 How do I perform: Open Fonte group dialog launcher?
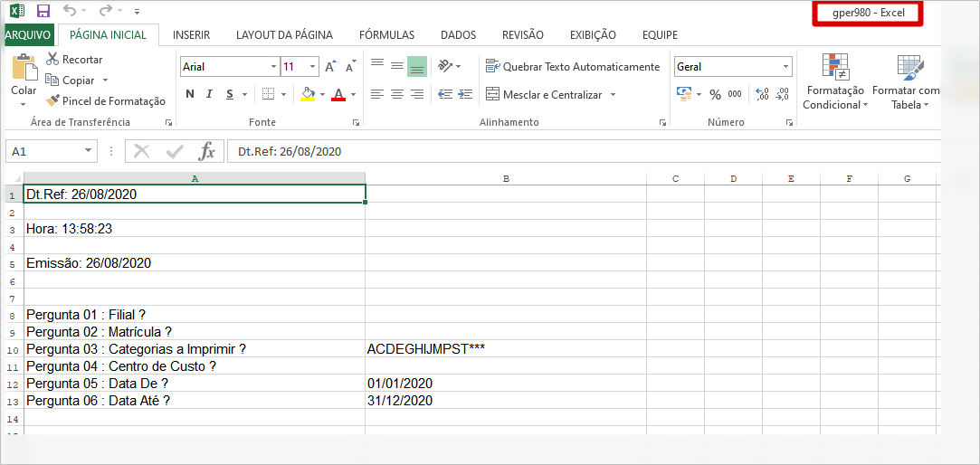tap(356, 123)
